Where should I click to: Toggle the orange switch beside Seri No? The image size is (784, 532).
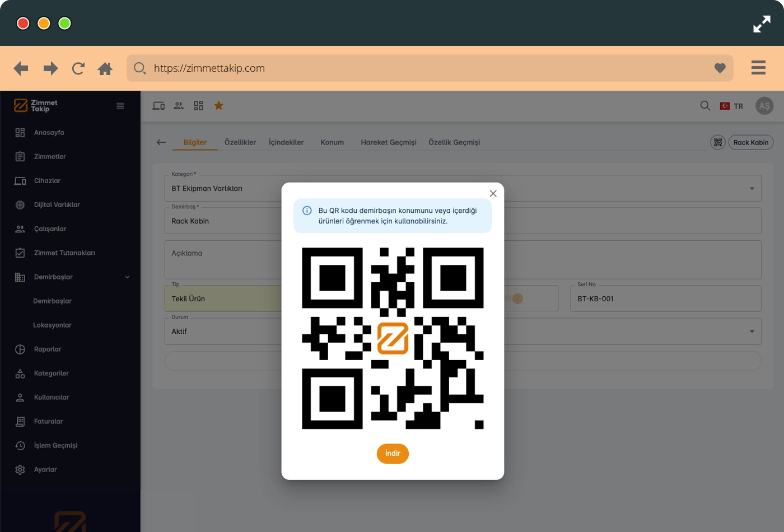pos(514,298)
